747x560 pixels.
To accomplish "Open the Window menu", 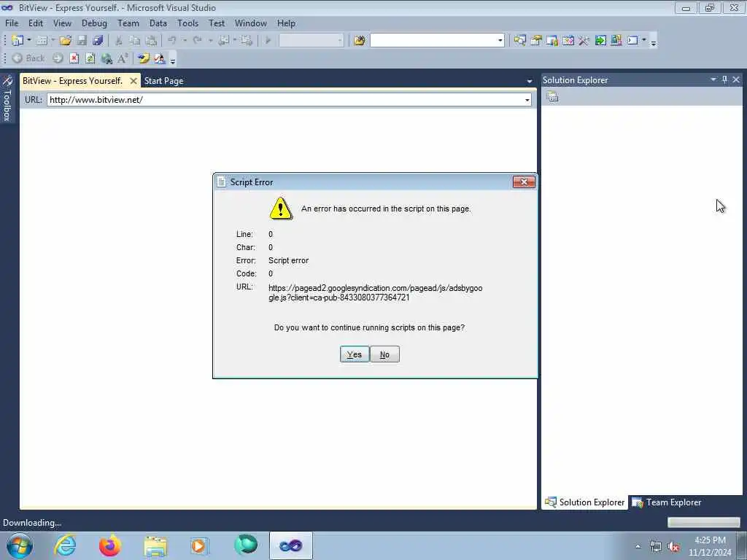I will click(251, 23).
